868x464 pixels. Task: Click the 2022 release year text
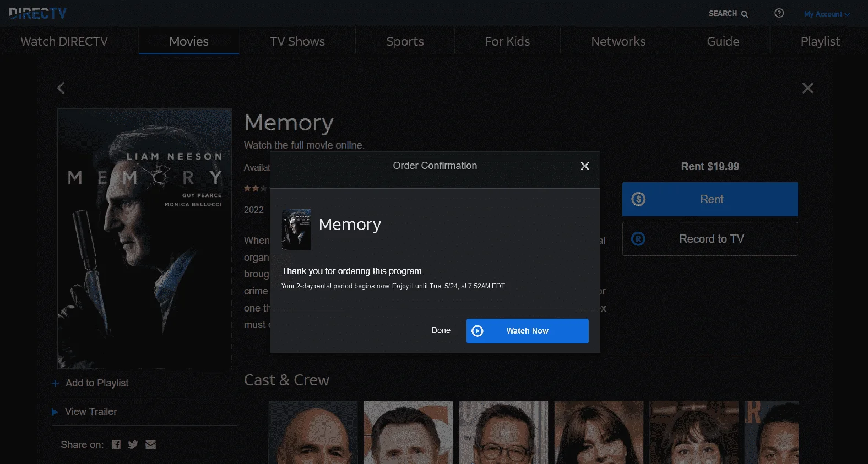tap(254, 210)
